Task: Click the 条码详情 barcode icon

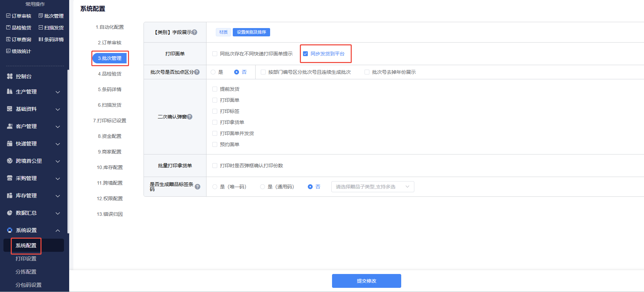Action: pos(41,39)
